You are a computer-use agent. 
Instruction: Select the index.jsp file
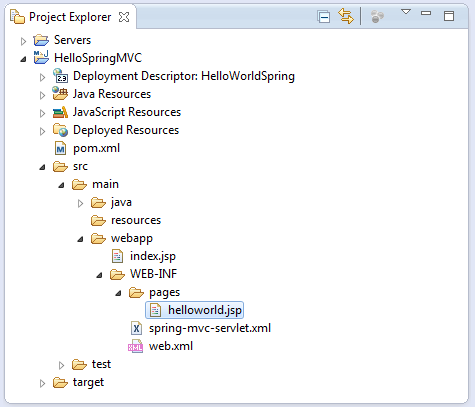click(x=144, y=256)
